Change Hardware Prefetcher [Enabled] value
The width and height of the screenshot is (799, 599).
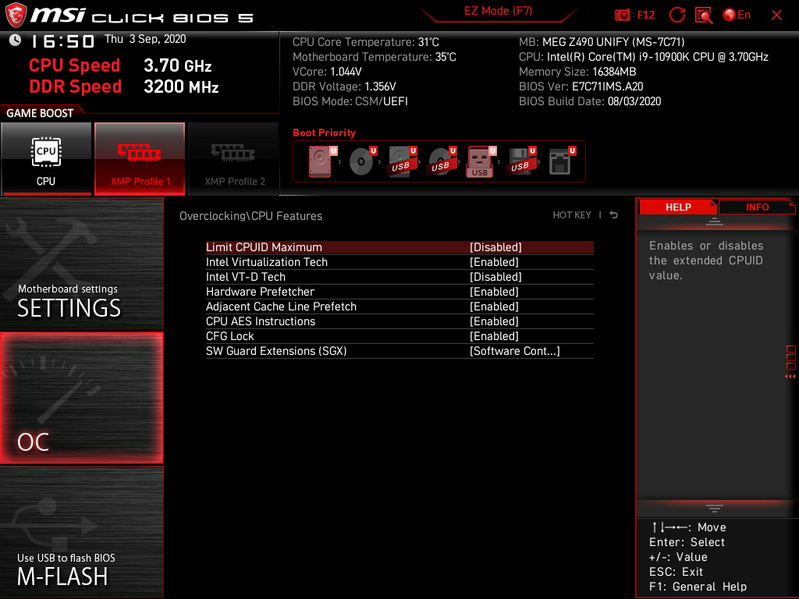(x=494, y=292)
